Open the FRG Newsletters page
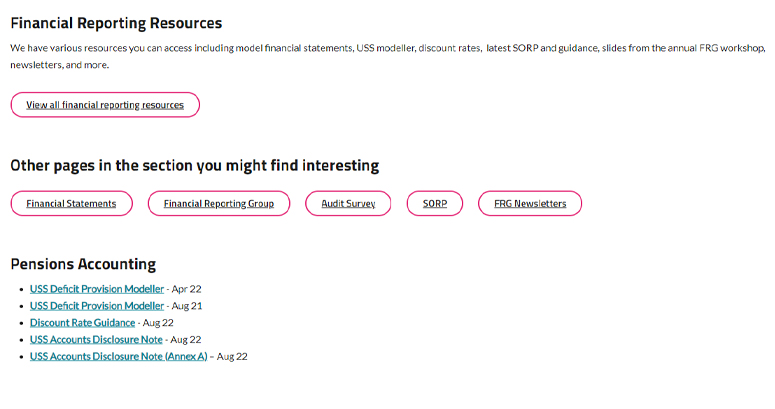Viewport: 775px width, 409px height. click(x=530, y=204)
